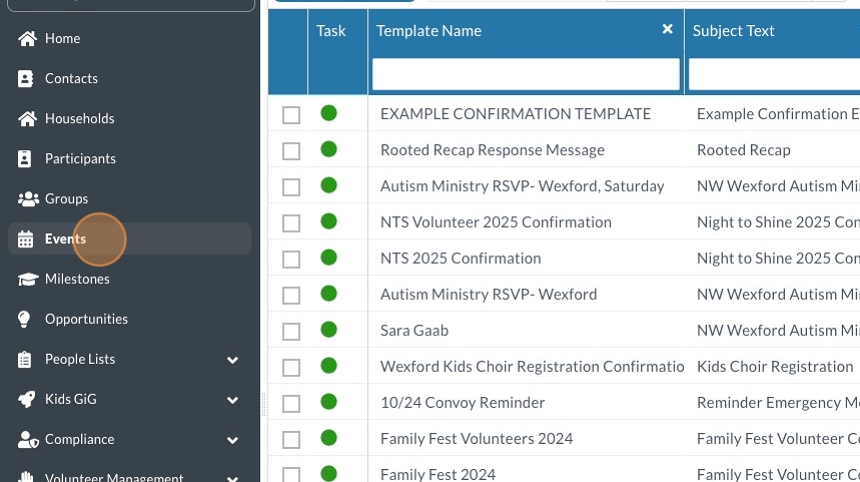Tick the Sara Gaab row checkbox
Image resolution: width=860 pixels, height=482 pixels.
click(291, 331)
